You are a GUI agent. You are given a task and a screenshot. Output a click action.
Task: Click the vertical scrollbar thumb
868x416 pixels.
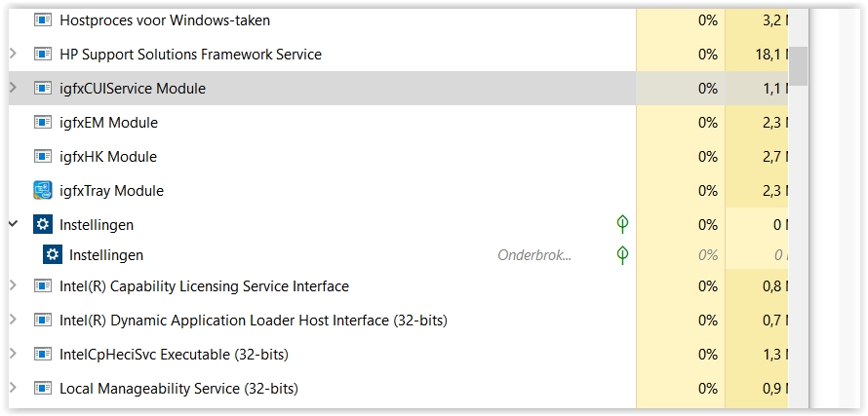pos(798,66)
